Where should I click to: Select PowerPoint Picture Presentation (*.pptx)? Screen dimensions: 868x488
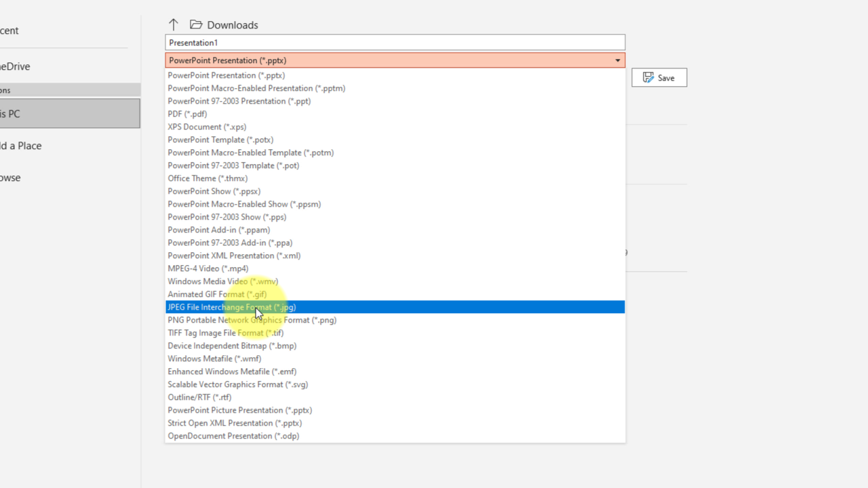[395, 410]
